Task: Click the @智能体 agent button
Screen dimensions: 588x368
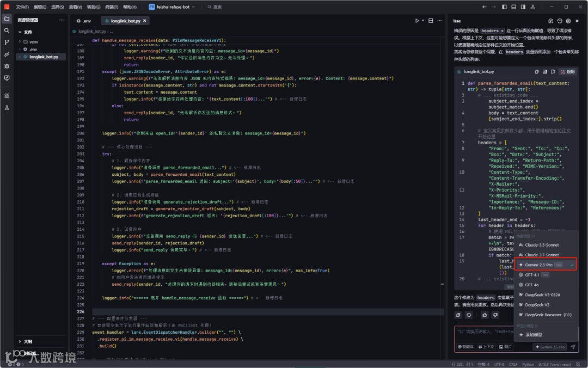Action: [465, 347]
